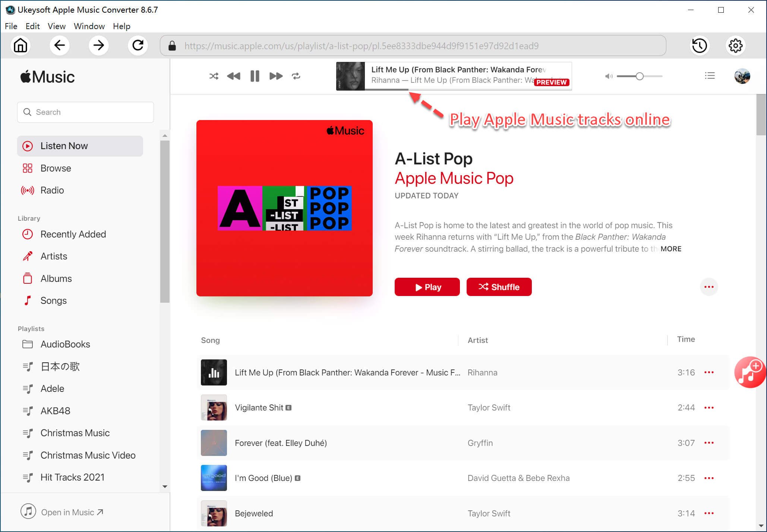Click the Play button for A-List Pop

tap(427, 287)
